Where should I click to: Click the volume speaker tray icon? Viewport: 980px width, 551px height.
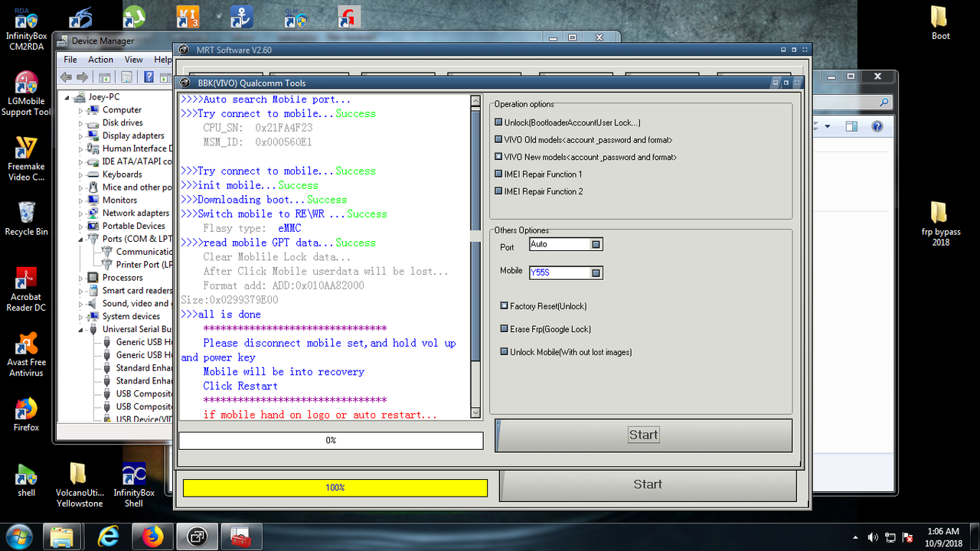873,537
